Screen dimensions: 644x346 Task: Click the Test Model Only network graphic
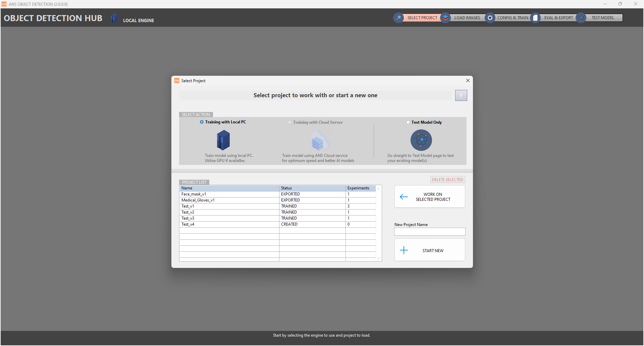(x=421, y=140)
